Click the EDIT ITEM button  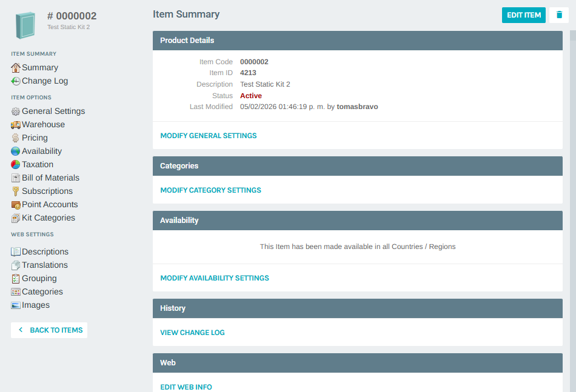[x=523, y=15]
